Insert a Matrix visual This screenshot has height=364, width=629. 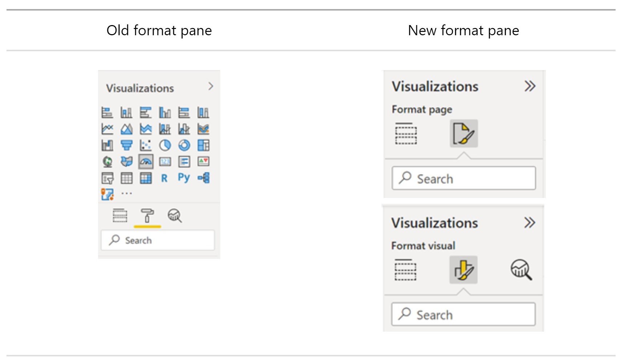(x=146, y=177)
